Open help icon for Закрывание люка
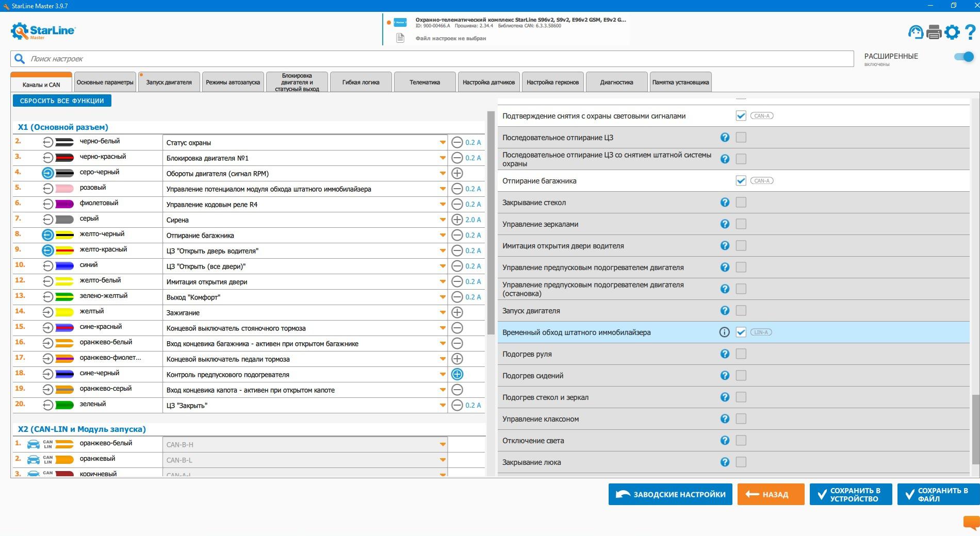The width and height of the screenshot is (980, 536). point(725,462)
